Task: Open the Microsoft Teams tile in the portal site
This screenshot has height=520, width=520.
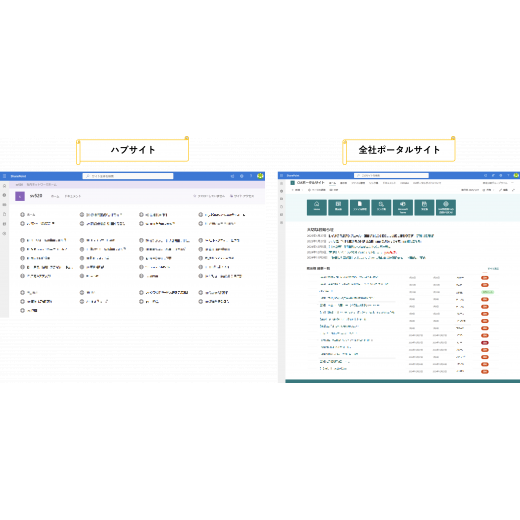Action: pyautogui.click(x=403, y=207)
